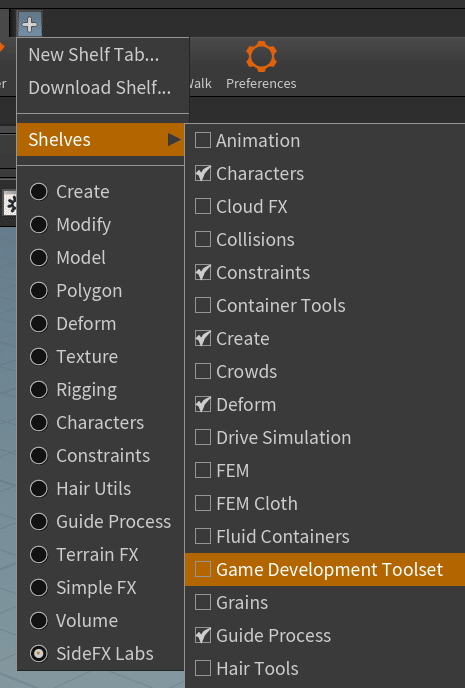The height and width of the screenshot is (688, 465).
Task: Uncheck the Guide Process shelf checkbox
Action: click(203, 635)
